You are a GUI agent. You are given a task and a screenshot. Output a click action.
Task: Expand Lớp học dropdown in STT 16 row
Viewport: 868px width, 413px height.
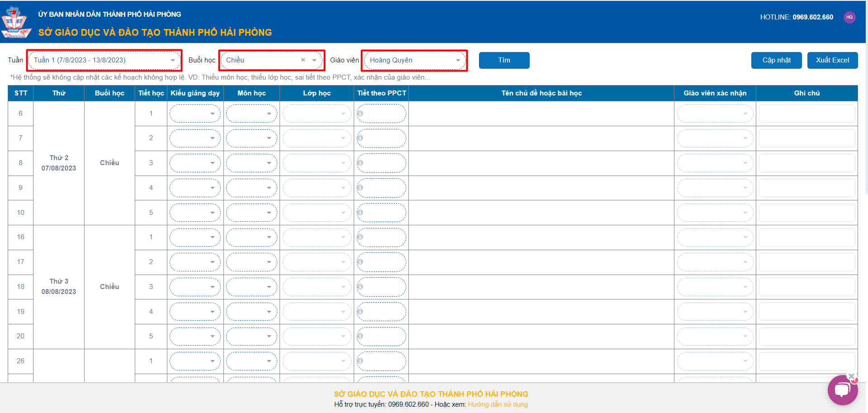[317, 237]
